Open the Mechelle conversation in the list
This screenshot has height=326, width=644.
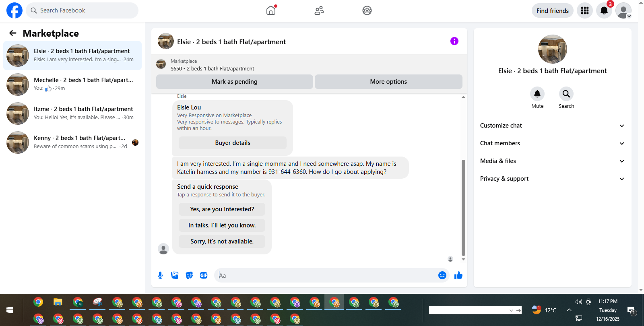pos(72,85)
